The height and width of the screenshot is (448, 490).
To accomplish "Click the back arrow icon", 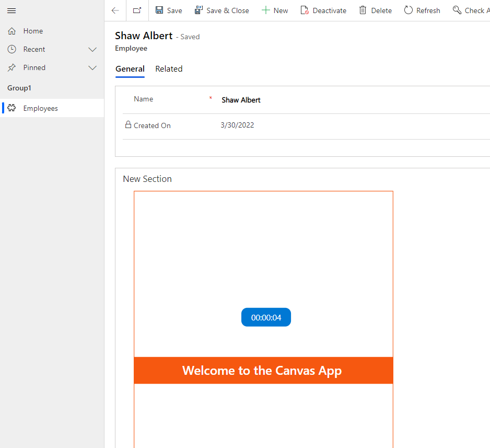I will 115,10.
